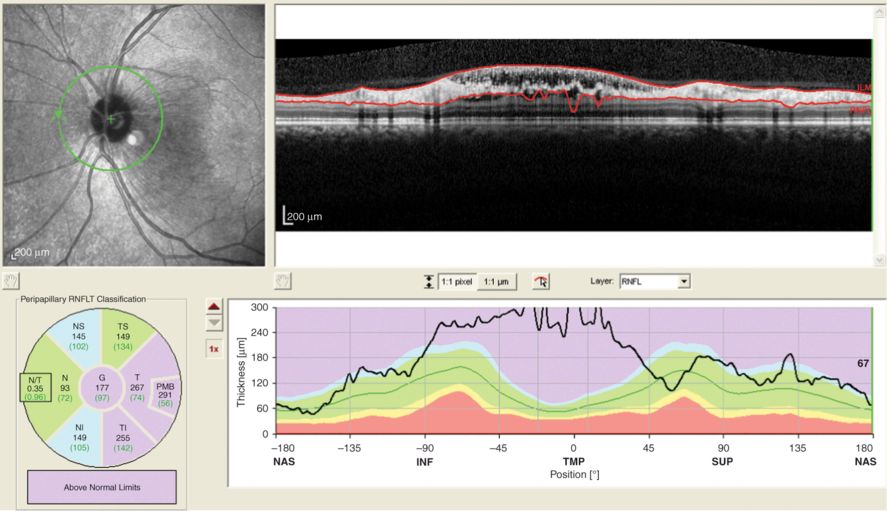The width and height of the screenshot is (887, 511).
Task: Click the hand pan tool below fundus image
Action: tap(11, 282)
